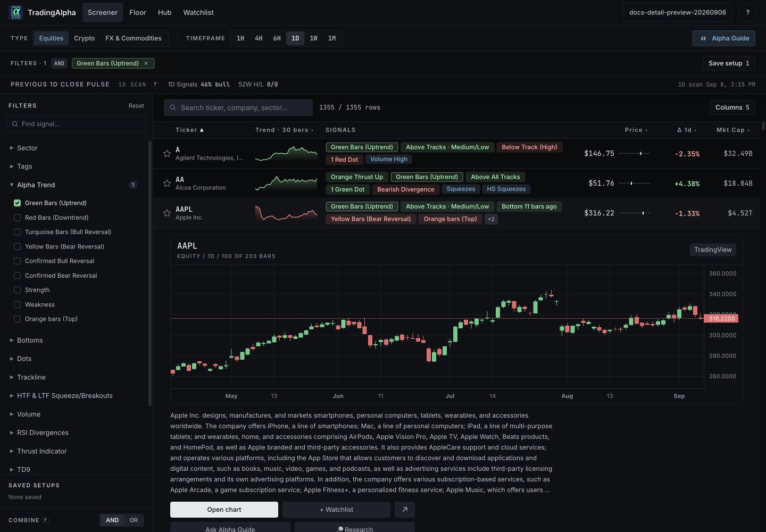Viewport: 766px width, 532px height.
Task: Uncheck Green Bars (Uptrend) checkbox
Action: 17,203
